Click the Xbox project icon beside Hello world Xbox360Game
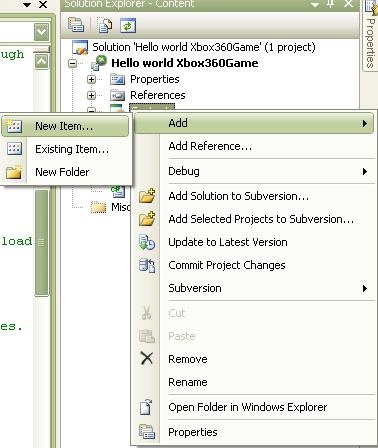Viewport: 378px width, 448px height. pos(99,63)
